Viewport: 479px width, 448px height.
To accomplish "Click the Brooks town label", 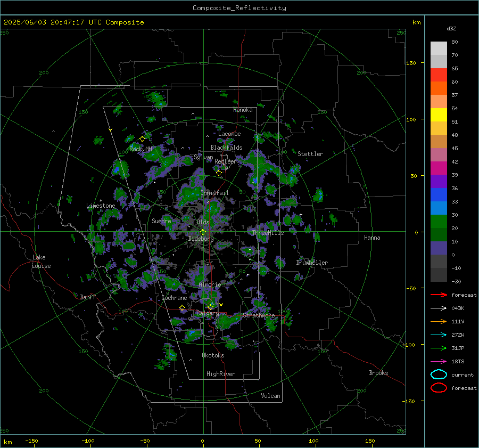I will (378, 373).
